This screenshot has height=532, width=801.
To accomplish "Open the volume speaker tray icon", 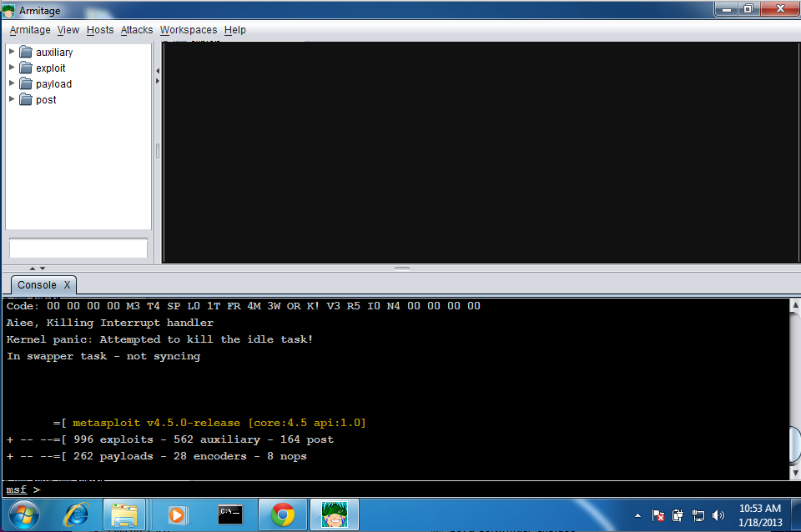I will tap(718, 515).
